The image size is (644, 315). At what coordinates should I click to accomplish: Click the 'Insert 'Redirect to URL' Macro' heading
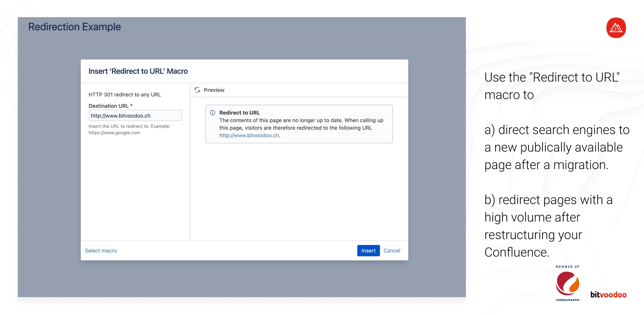pos(138,71)
